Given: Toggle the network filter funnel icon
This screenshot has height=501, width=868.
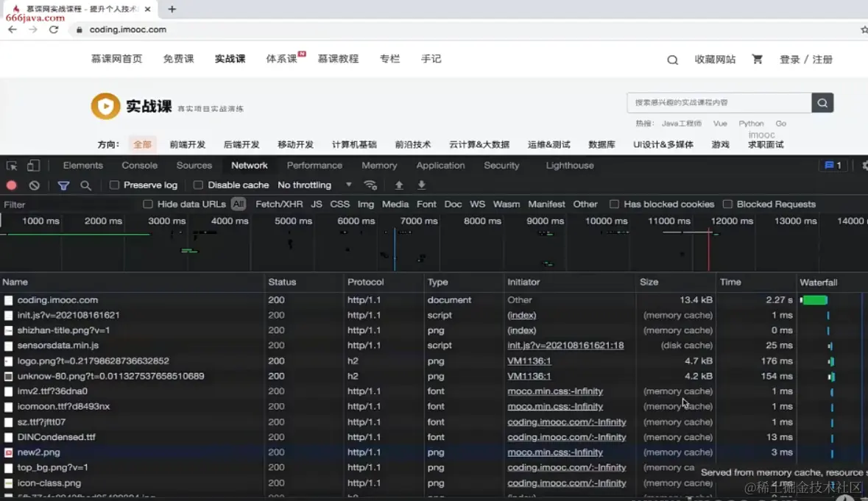Looking at the screenshot, I should [63, 185].
